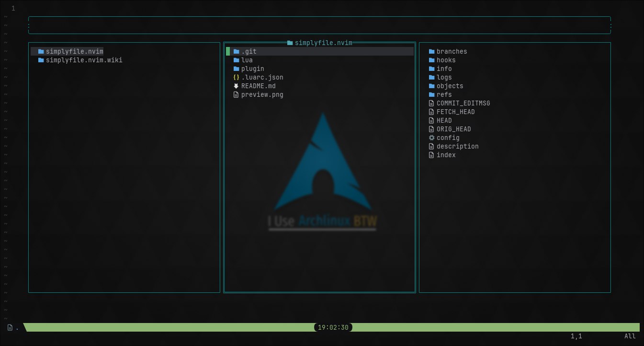Click the objects entry in the preview pane
The width and height of the screenshot is (644, 346).
click(x=450, y=86)
